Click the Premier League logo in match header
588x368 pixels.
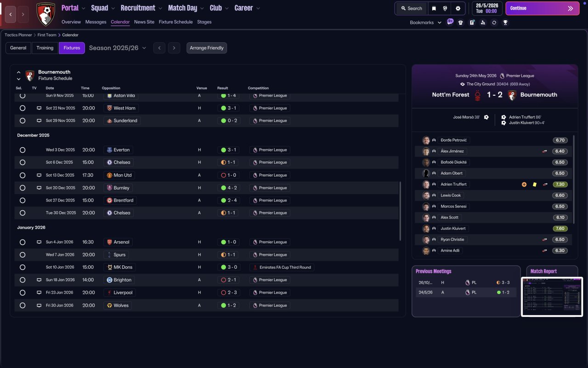502,76
